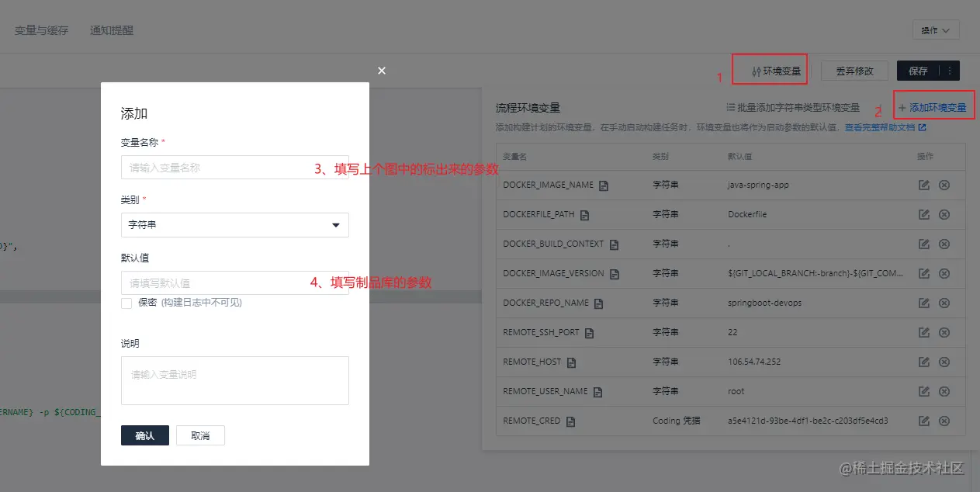Edit the REMOTE_SSH_PORT variable row

coord(924,332)
